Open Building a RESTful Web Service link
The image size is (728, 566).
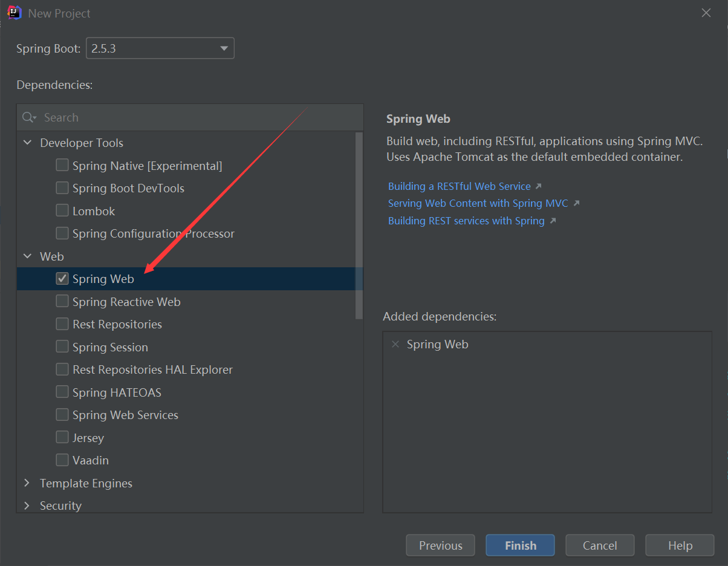[460, 186]
